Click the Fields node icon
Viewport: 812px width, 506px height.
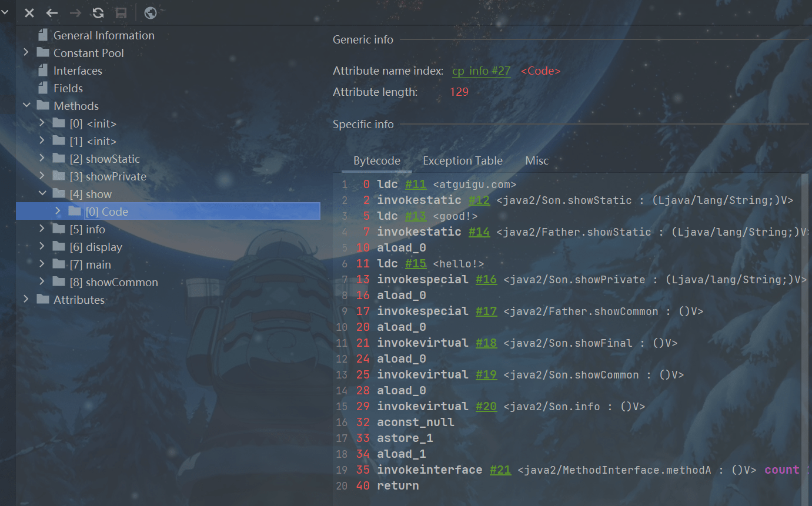[x=42, y=88]
